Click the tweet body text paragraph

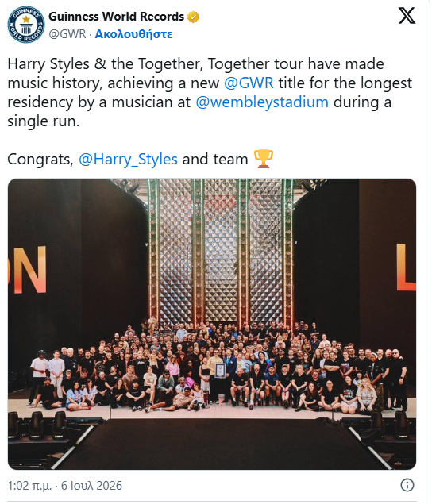(210, 93)
